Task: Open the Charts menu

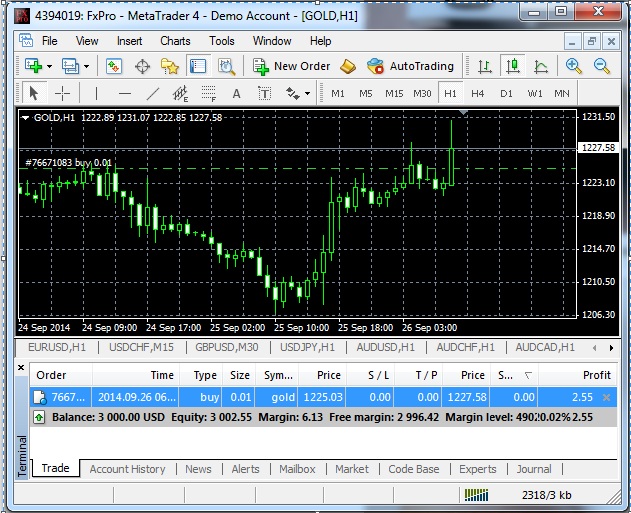Action: click(175, 41)
